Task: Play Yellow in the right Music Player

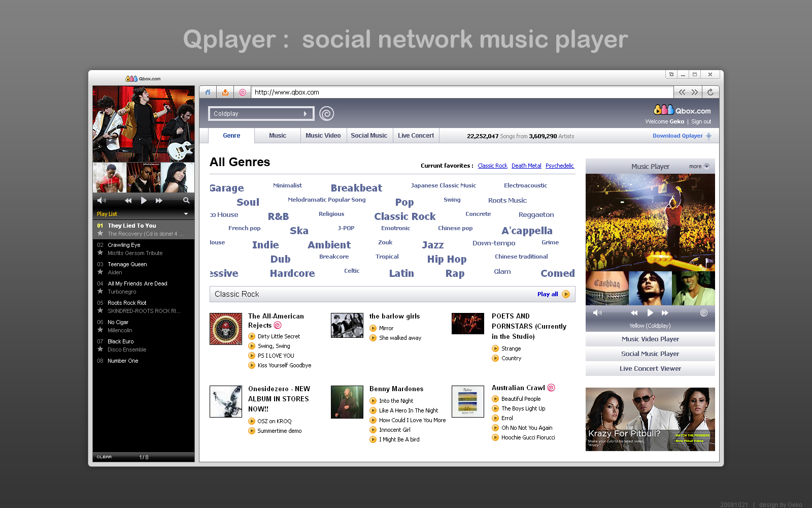Action: point(650,312)
